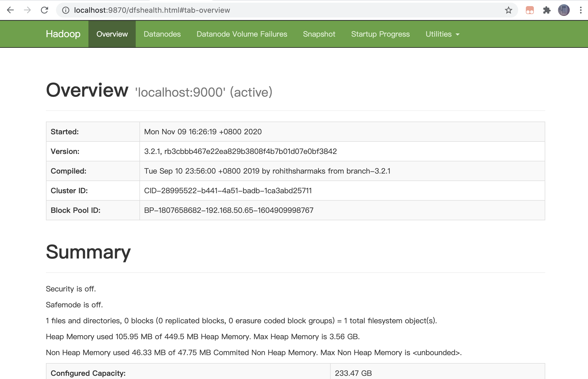Click the 'localhost:9000' (active) subtitle

coord(204,92)
